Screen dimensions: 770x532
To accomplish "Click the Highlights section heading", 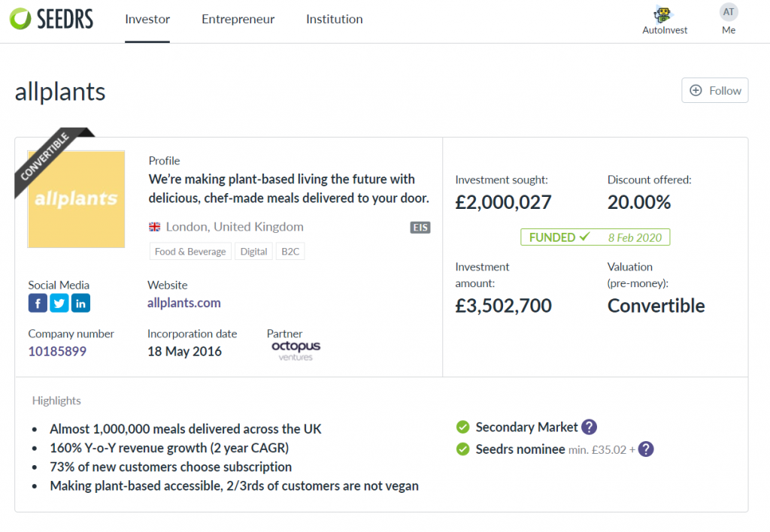I will pyautogui.click(x=56, y=401).
